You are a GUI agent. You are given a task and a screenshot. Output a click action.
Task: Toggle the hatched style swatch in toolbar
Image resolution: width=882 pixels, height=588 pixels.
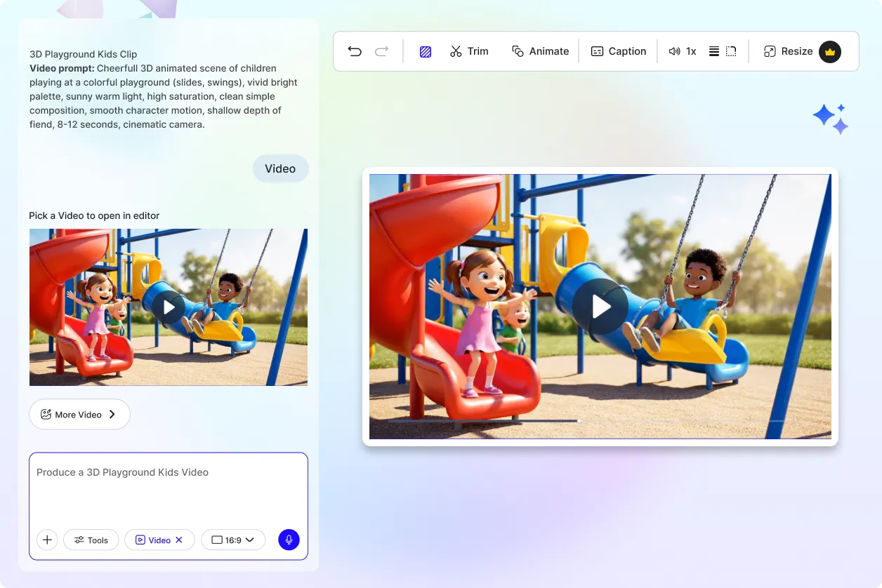click(425, 51)
